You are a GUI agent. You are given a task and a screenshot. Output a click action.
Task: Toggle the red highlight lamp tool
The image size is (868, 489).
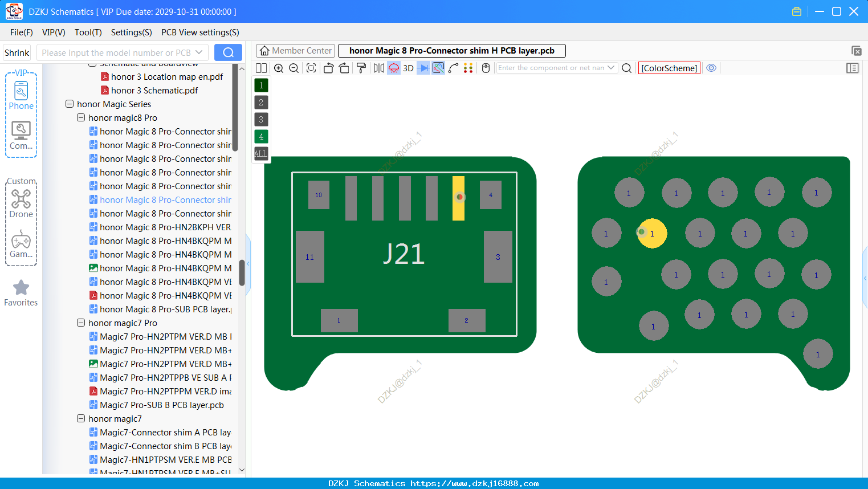(x=394, y=68)
